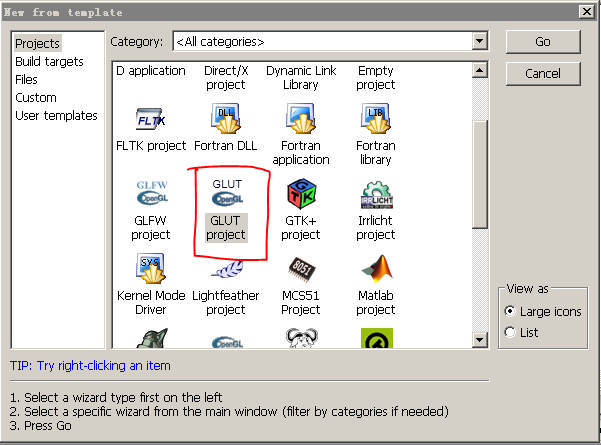Pick the Fortran application template icon
This screenshot has height=445, width=601.
coord(301,118)
